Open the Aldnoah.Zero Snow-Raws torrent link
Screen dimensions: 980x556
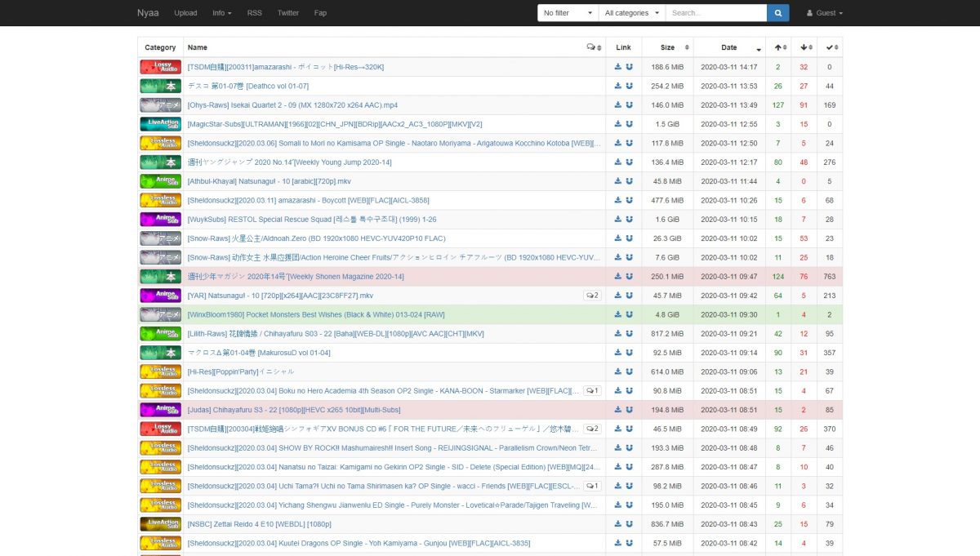316,238
